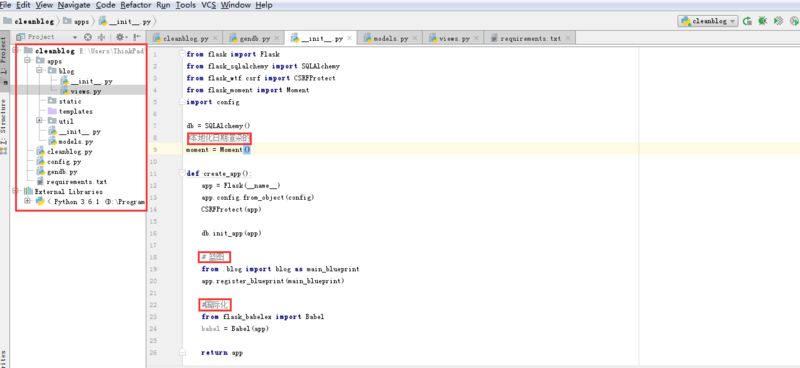This screenshot has height=368, width=800.
Task: Rerun the cleanblog configuration
Action: coord(747,21)
